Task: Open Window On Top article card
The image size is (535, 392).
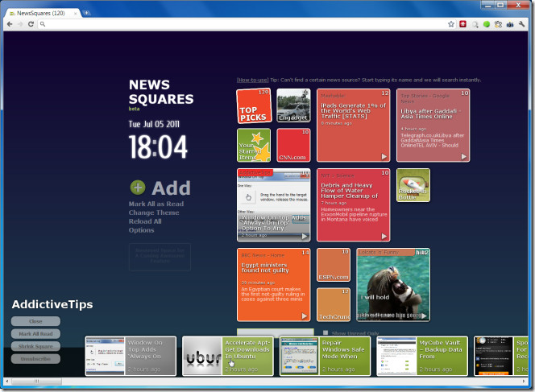Action: pyautogui.click(x=131, y=357)
